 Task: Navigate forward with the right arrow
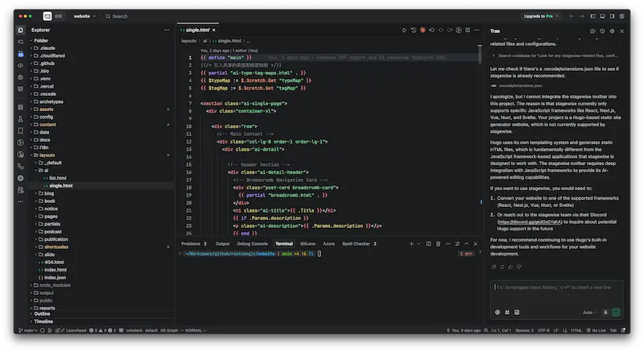coord(581,16)
